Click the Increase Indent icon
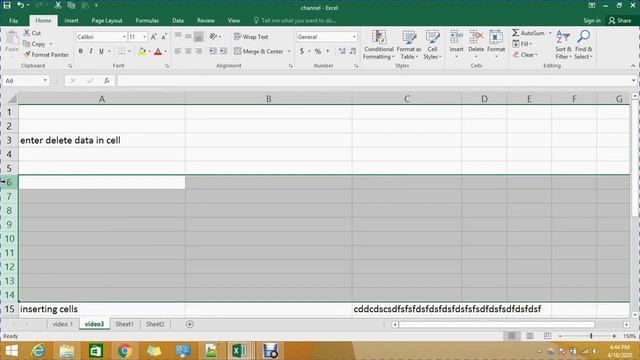 [x=223, y=51]
